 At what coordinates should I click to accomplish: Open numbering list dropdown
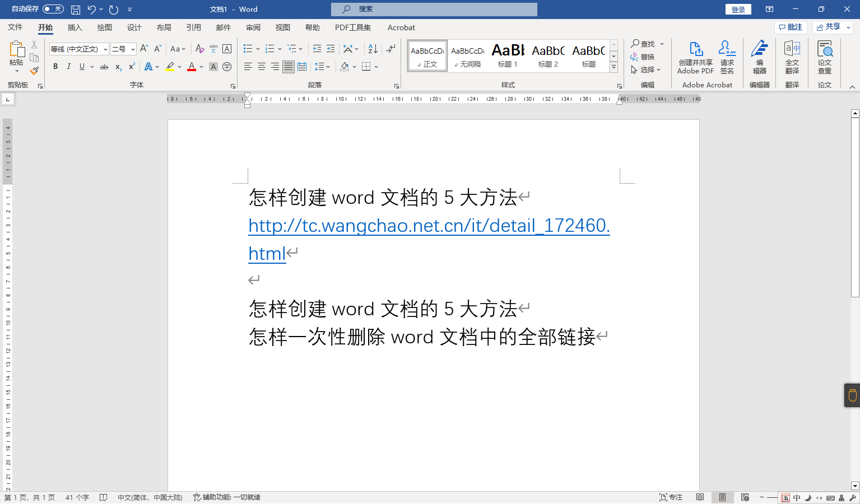point(280,49)
